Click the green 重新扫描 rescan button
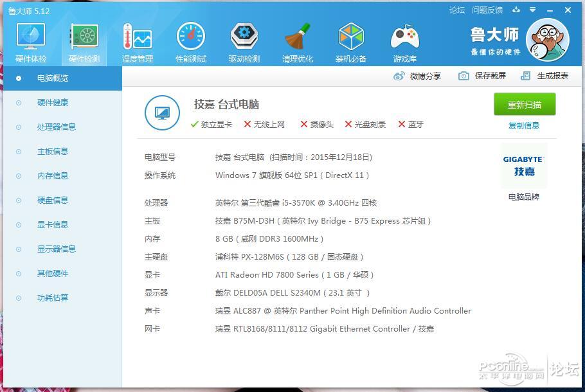The width and height of the screenshot is (585, 392). click(x=525, y=105)
